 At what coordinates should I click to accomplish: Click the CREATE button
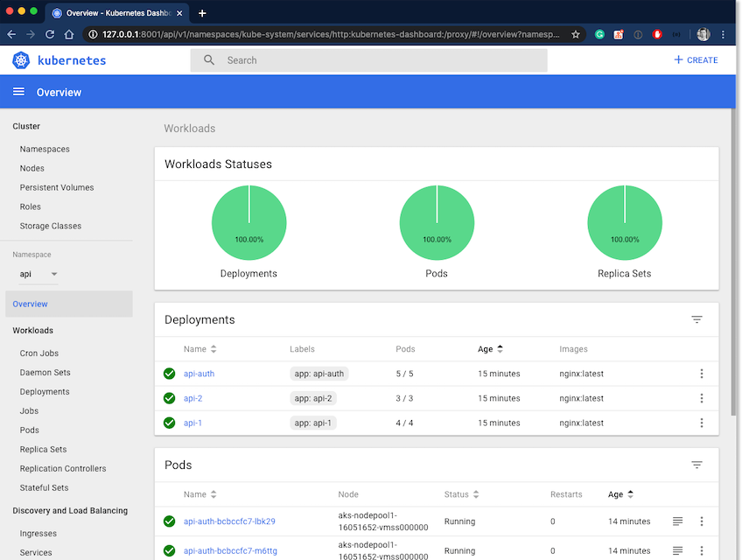[x=696, y=60]
